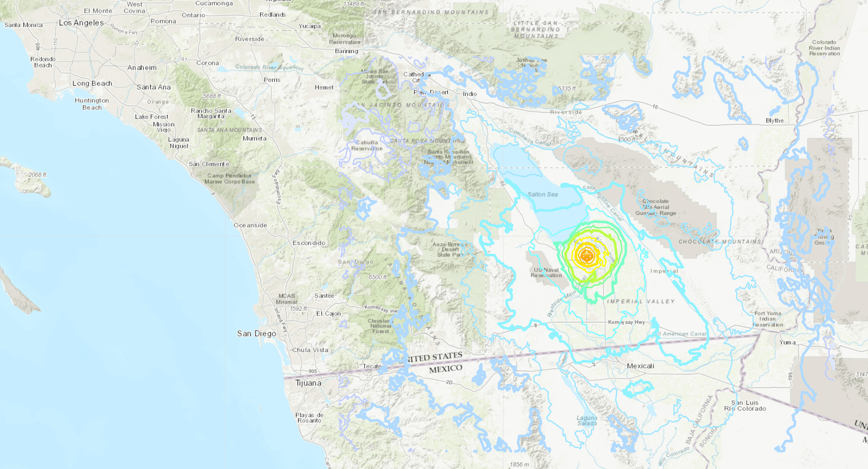
Task: Click the Redondo Beach label
Action: point(43,62)
